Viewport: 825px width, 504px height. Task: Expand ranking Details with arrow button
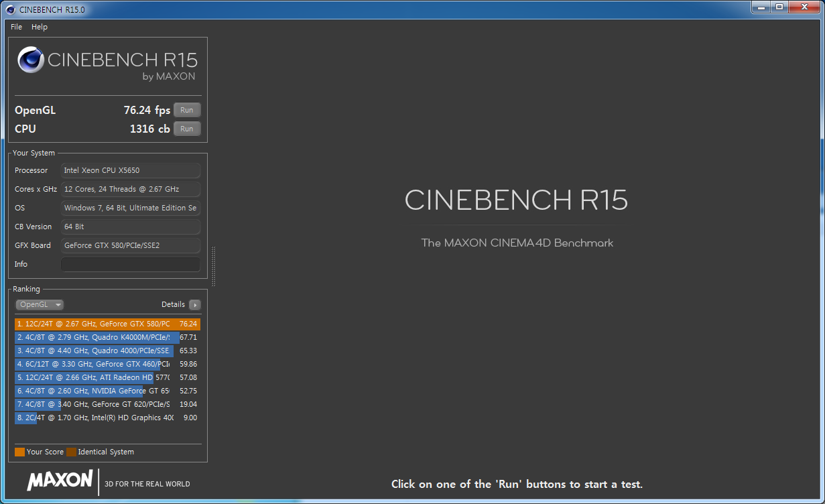pyautogui.click(x=194, y=304)
